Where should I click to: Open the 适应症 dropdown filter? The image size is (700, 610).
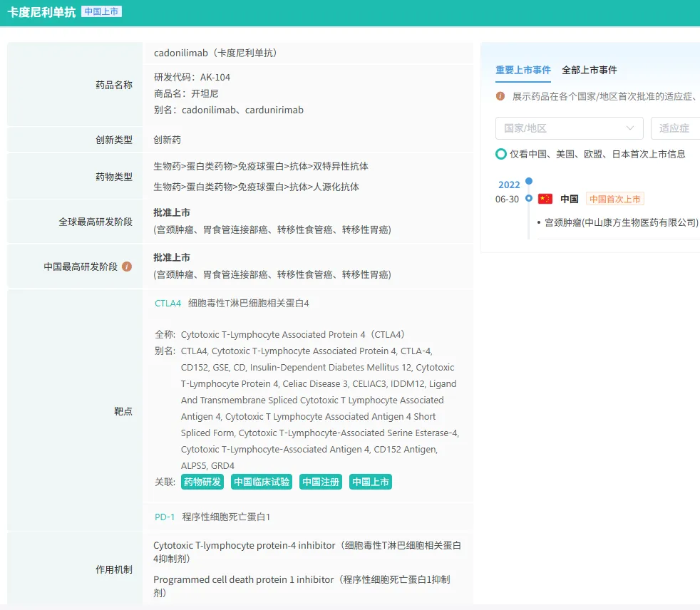tap(674, 128)
